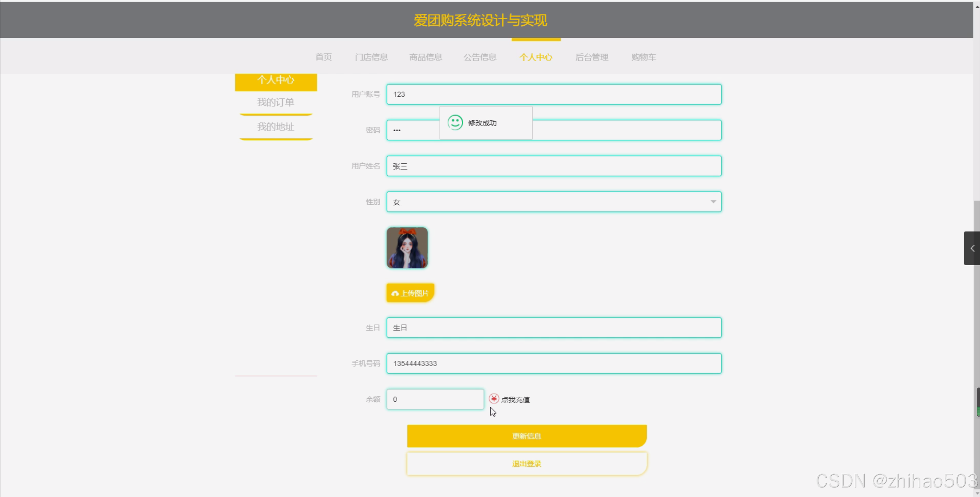Open 商品信息 navigation item
980x497 pixels.
[x=425, y=57]
